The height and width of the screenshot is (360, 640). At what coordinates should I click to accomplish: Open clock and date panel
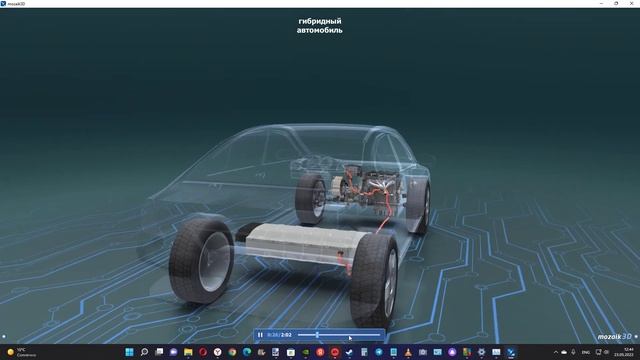[x=623, y=352]
